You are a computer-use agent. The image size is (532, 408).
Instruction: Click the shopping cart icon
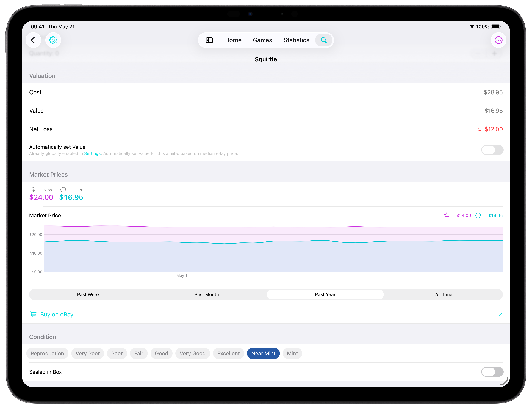[x=33, y=315]
